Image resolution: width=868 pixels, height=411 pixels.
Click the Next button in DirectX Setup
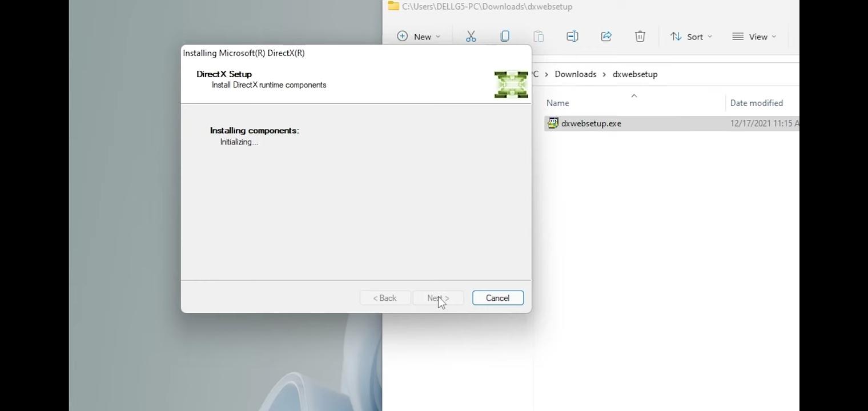437,297
